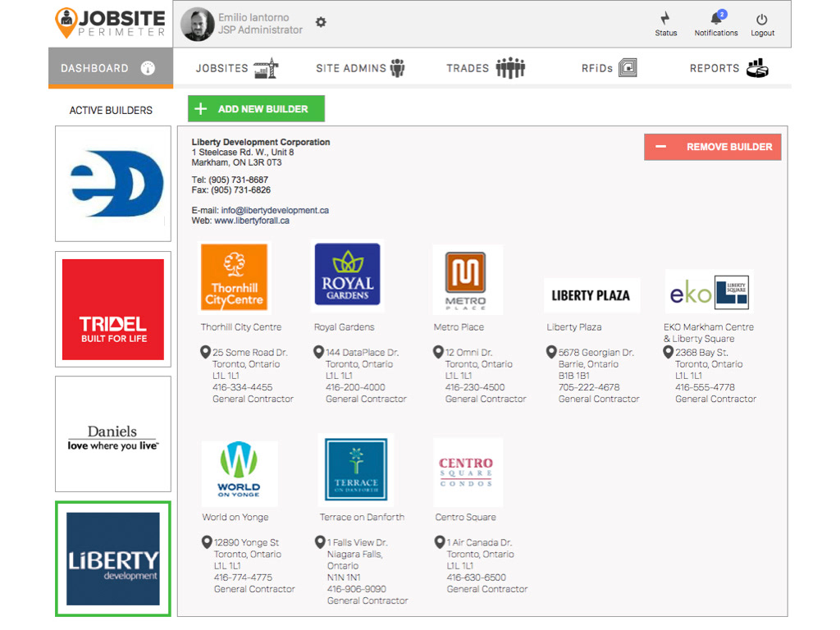Click the eko Liberty Square logo

point(709,292)
